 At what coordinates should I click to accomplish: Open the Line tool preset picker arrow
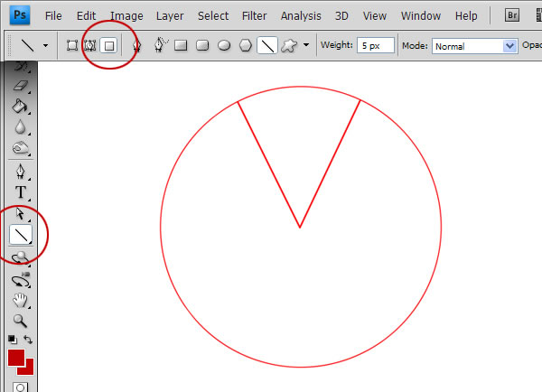[x=45, y=45]
